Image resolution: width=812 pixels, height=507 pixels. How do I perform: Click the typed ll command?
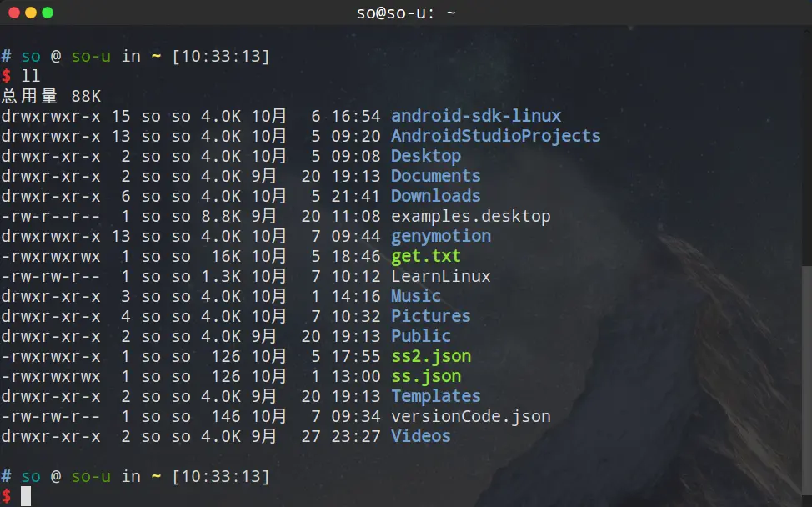click(x=31, y=76)
